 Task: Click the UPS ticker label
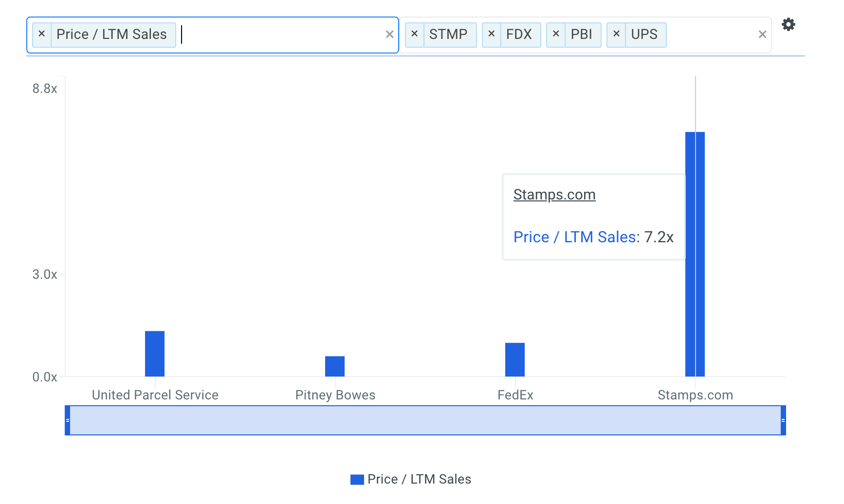644,35
